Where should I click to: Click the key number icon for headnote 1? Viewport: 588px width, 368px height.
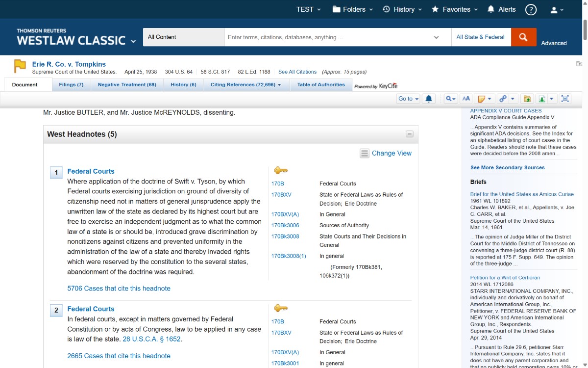click(x=280, y=170)
